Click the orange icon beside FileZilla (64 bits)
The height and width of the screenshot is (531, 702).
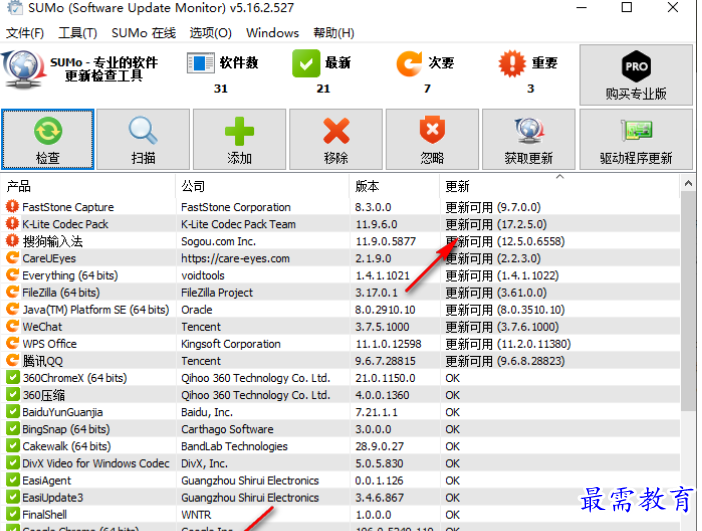(12, 292)
